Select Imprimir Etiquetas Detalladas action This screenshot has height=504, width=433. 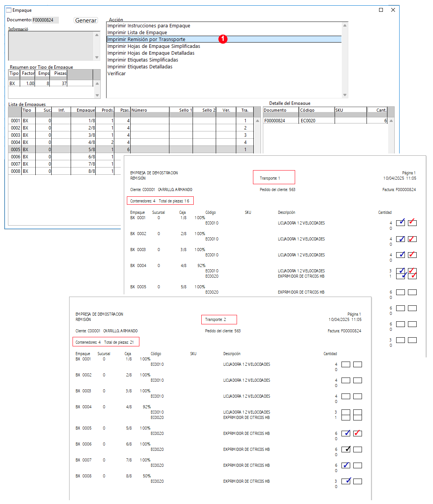[x=224, y=67]
